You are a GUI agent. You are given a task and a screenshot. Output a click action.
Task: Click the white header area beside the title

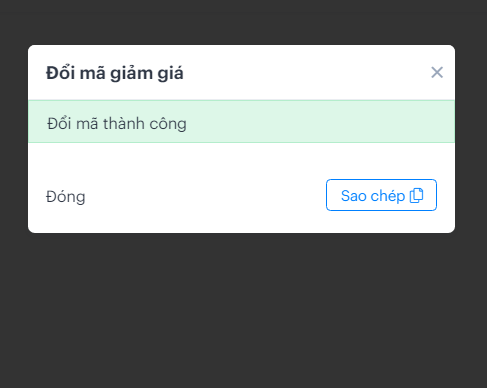click(x=307, y=72)
